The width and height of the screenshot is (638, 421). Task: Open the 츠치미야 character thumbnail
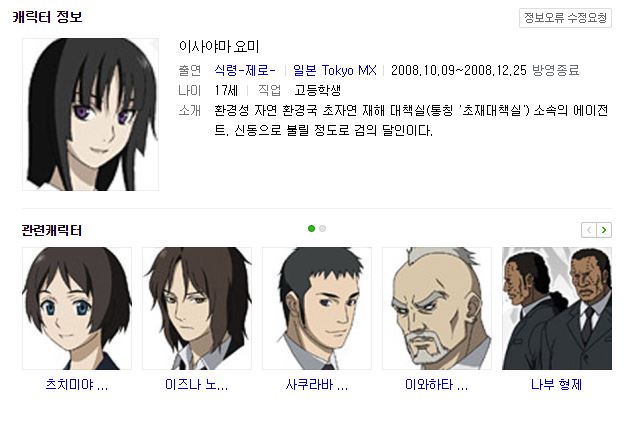coord(77,308)
